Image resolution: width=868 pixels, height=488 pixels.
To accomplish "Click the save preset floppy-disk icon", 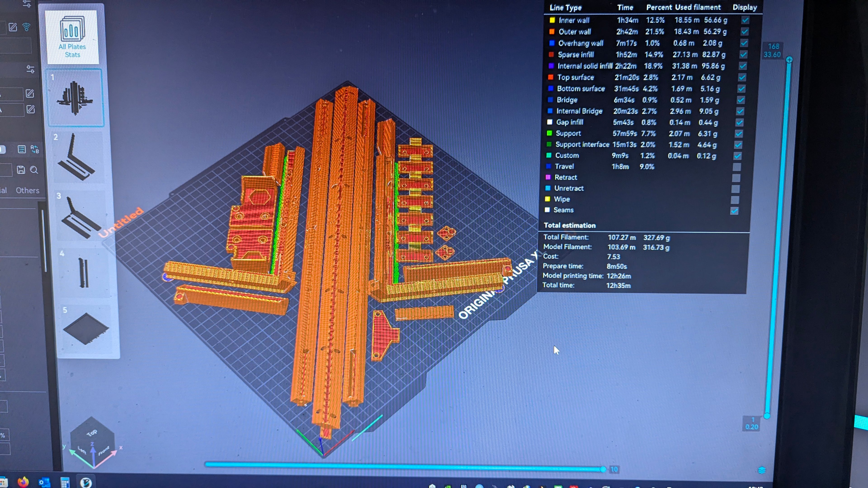I will [21, 170].
